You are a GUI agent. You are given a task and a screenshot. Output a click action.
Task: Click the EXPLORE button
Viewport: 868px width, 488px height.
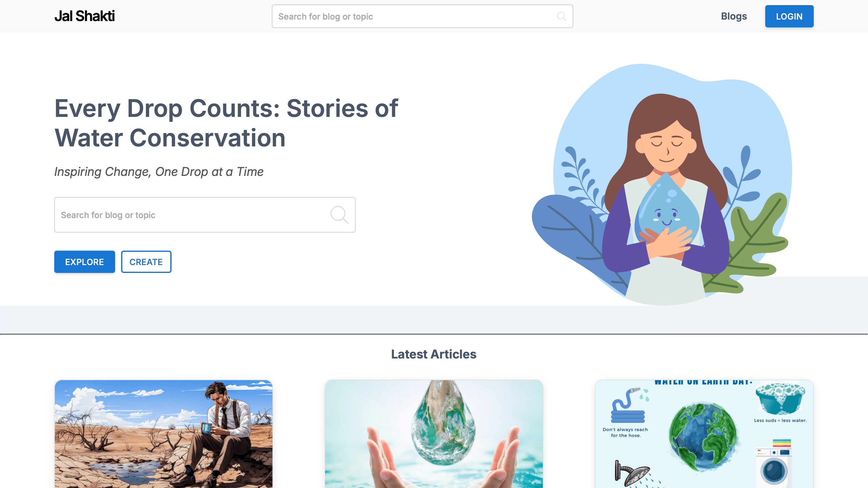[x=85, y=262]
